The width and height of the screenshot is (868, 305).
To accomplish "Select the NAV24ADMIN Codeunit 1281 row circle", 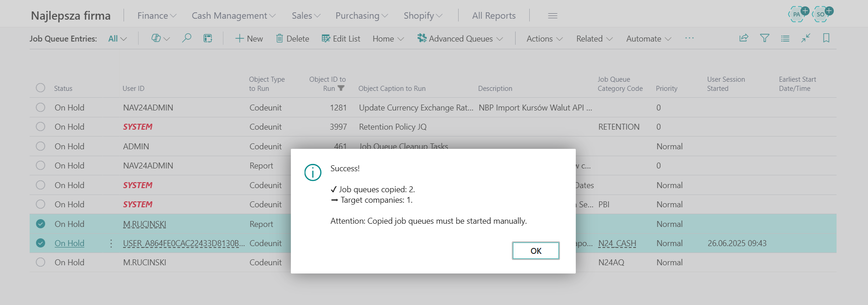I will [x=41, y=107].
